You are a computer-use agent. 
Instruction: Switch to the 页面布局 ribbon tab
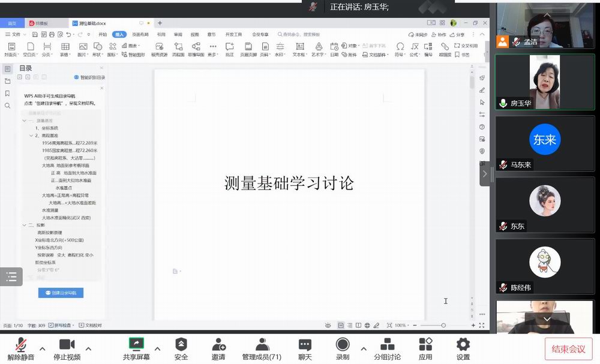tap(140, 35)
